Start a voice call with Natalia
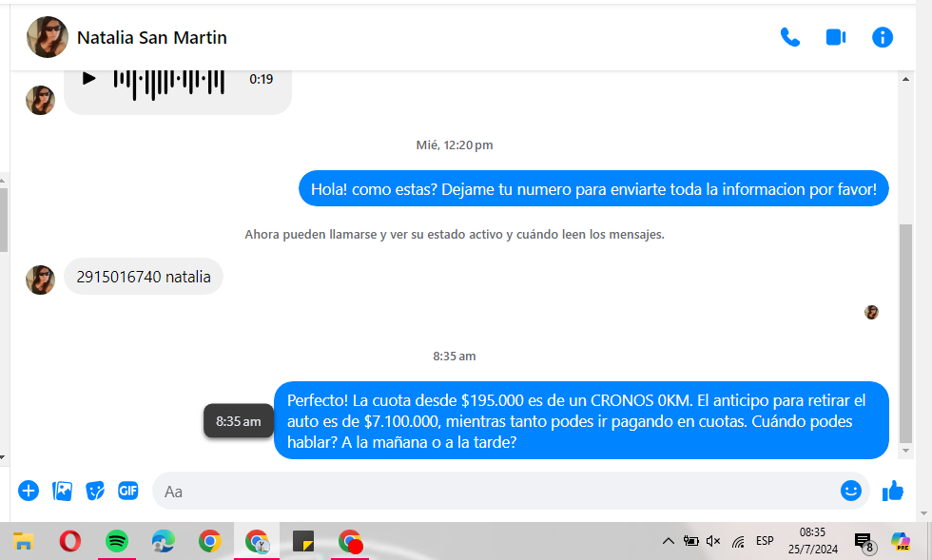Image resolution: width=932 pixels, height=560 pixels. [x=790, y=37]
